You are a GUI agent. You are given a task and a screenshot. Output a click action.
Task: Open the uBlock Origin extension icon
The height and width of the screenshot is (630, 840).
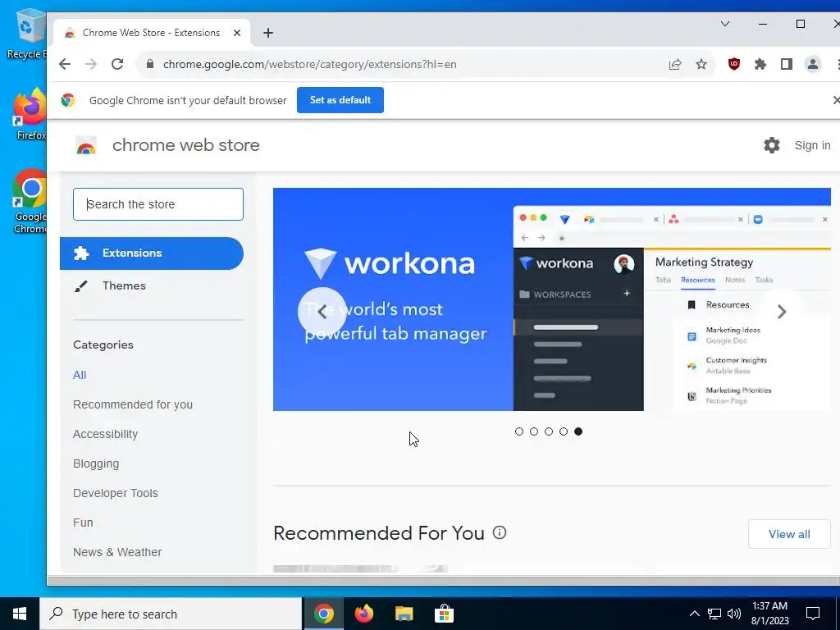(734, 64)
